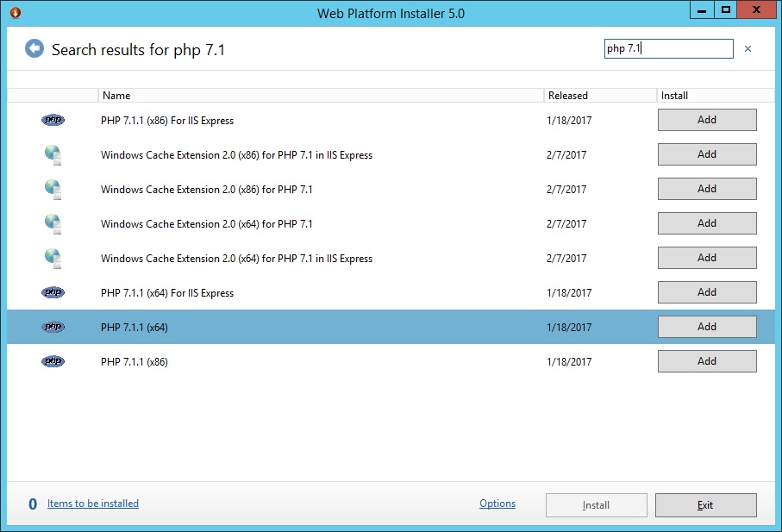This screenshot has height=532, width=782.
Task: Add Windows Cache Extension 2.0 (x86) for PHP 7.1
Action: coord(707,189)
